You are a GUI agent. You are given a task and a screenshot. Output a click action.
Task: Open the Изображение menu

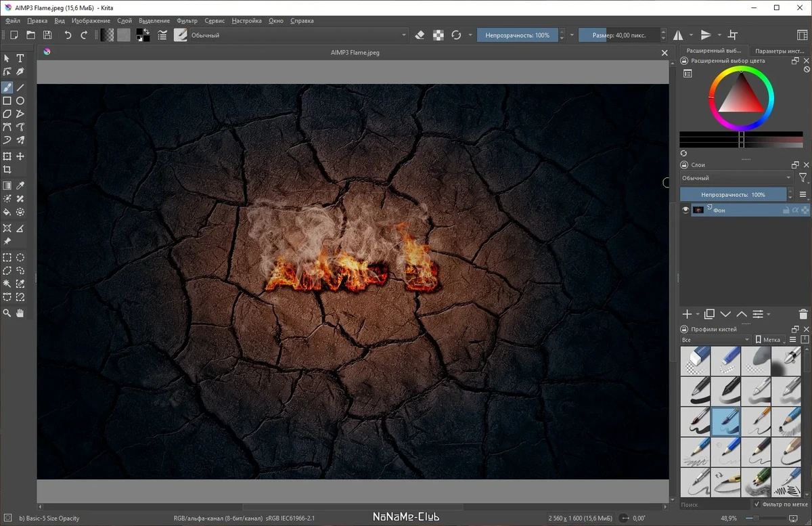click(91, 21)
